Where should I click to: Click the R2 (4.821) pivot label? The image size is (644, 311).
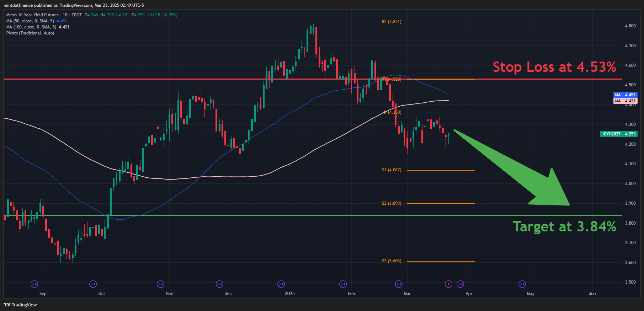391,22
